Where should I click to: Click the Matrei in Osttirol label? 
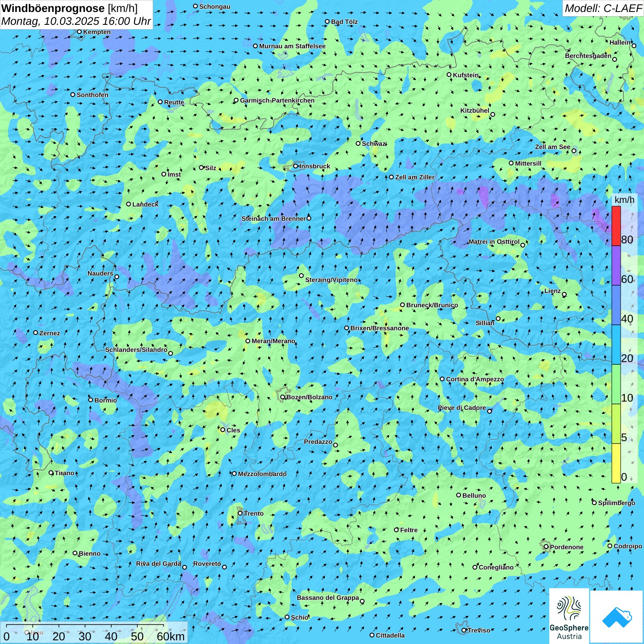pos(494,241)
